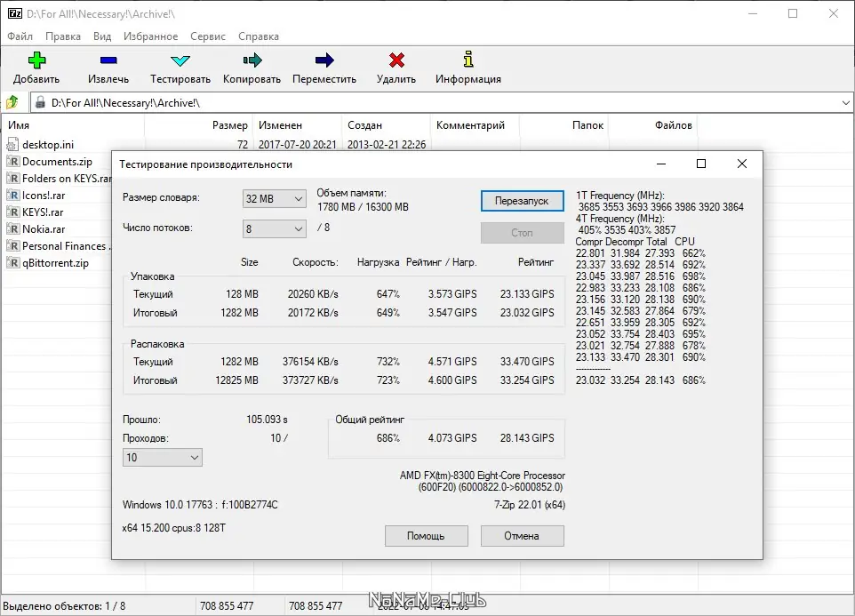Click the greyed Стоп button
The image size is (855, 616).
click(522, 233)
